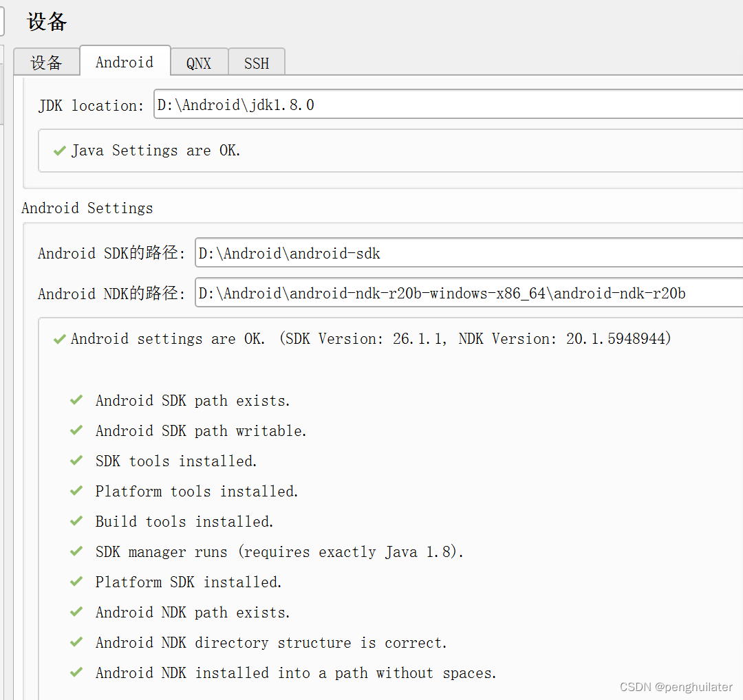Image resolution: width=743 pixels, height=700 pixels.
Task: Click the Platform SDK installed checkmark
Action: (76, 581)
